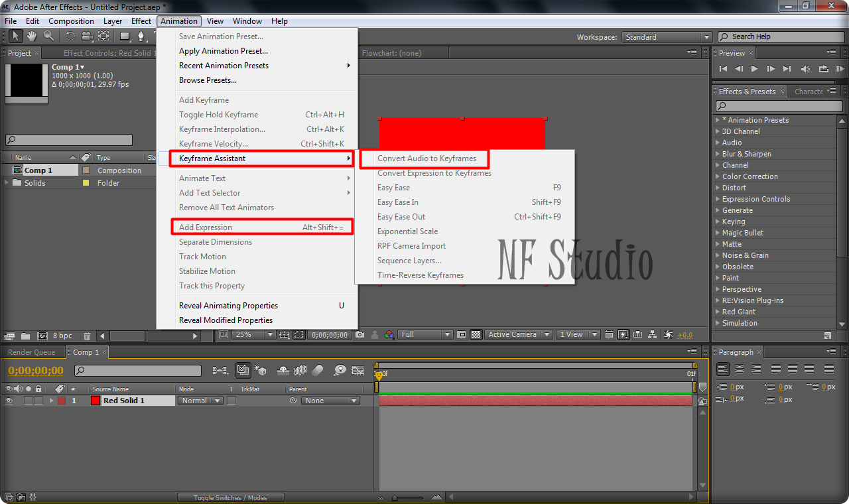This screenshot has width=849, height=504.
Task: Select the Selection arrow tool
Action: pos(15,36)
